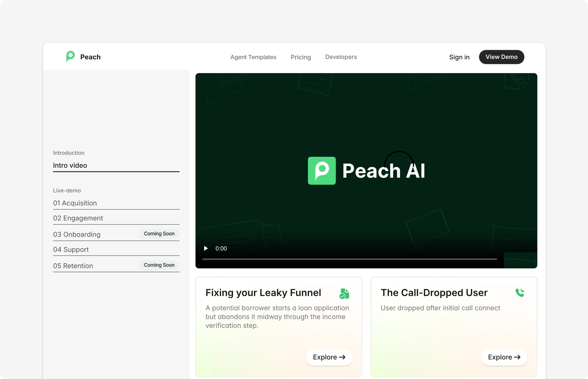Image resolution: width=588 pixels, height=379 pixels.
Task: Explore the Call-Dropped User card
Action: tap(504, 357)
